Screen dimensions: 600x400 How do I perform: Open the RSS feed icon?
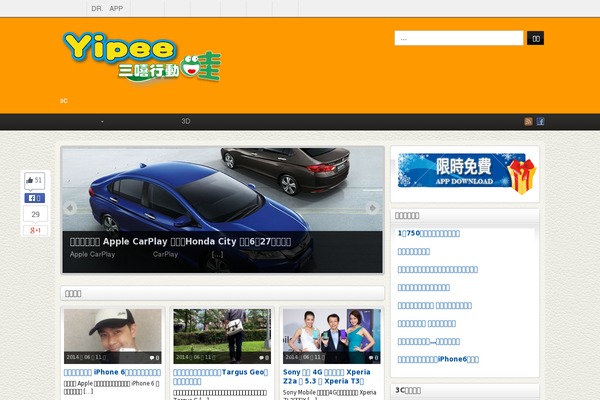[x=528, y=121]
